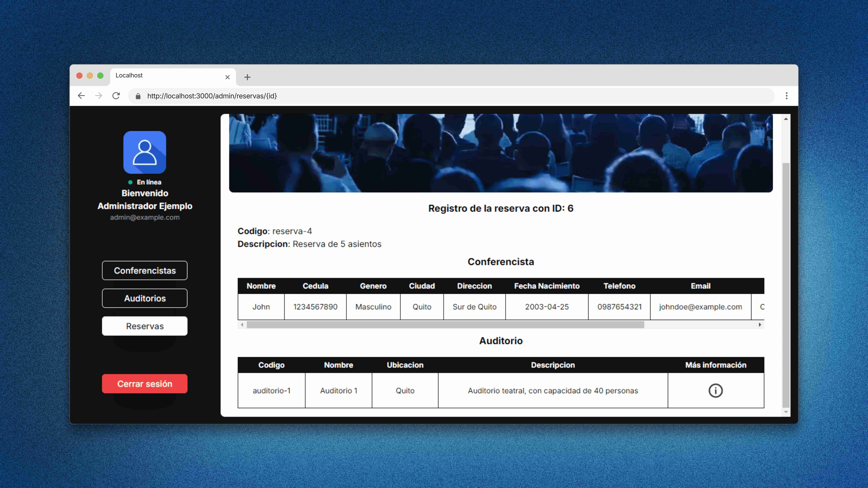Click the table scrollbar right arrow
The width and height of the screenshot is (868, 488).
(760, 325)
